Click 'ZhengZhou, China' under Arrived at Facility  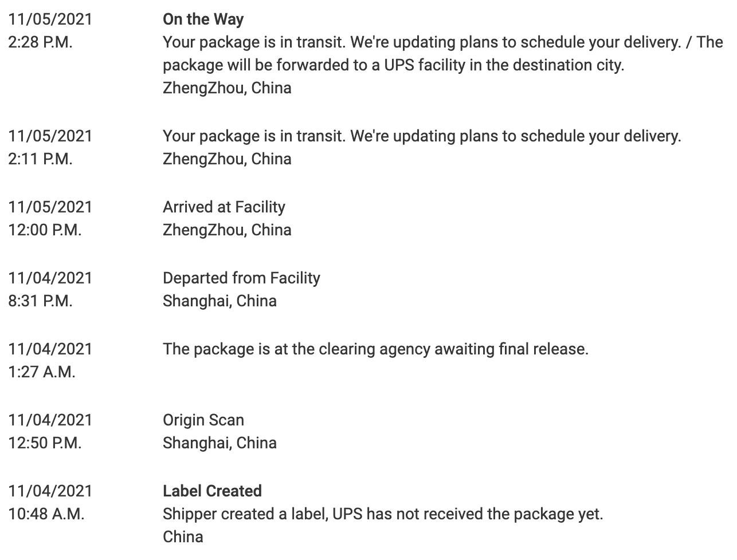coord(227,230)
